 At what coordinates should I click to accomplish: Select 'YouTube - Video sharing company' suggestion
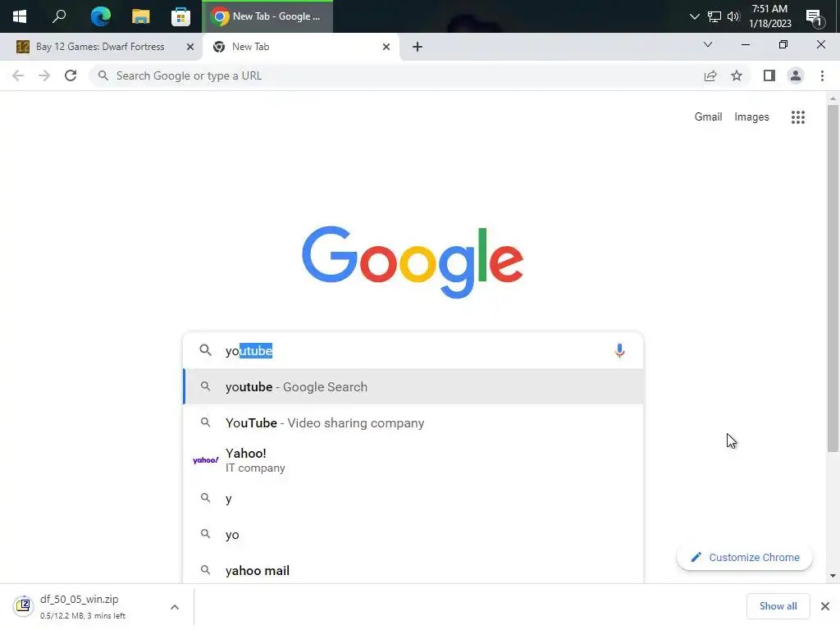(413, 422)
